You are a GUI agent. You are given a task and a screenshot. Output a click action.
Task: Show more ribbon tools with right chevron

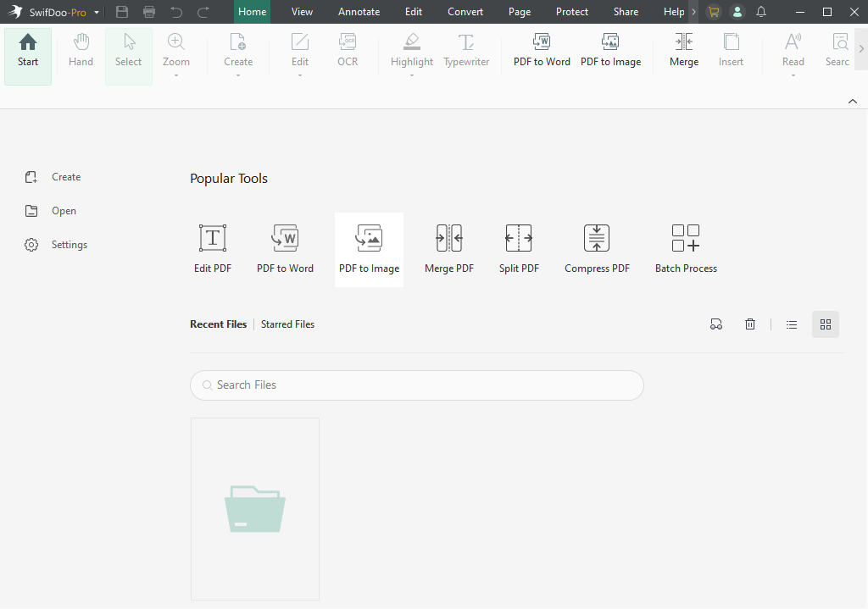coord(861,48)
